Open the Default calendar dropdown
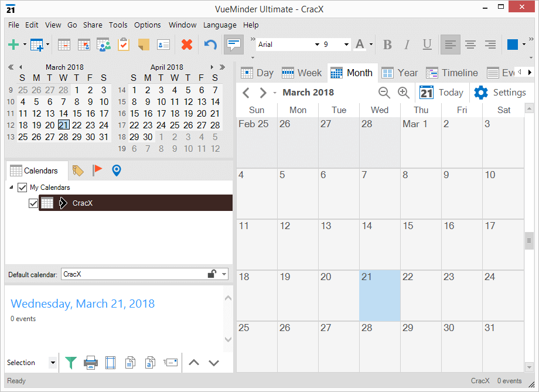The image size is (539, 392). (224, 274)
